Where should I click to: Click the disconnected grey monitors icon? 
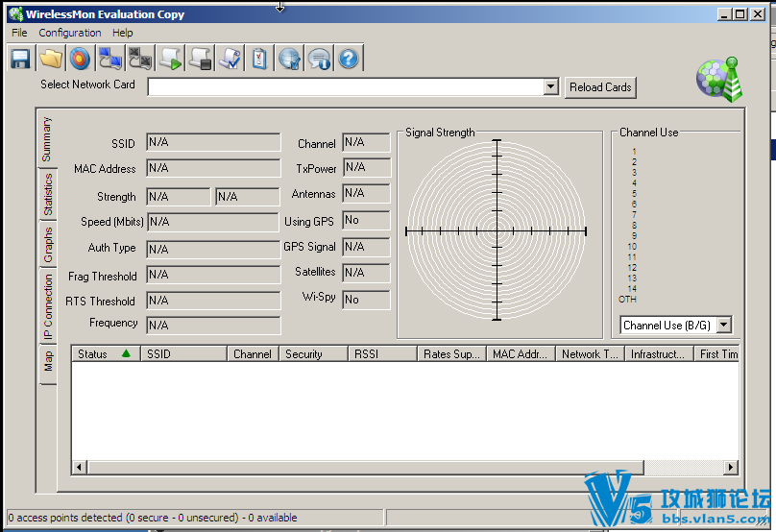[140, 59]
